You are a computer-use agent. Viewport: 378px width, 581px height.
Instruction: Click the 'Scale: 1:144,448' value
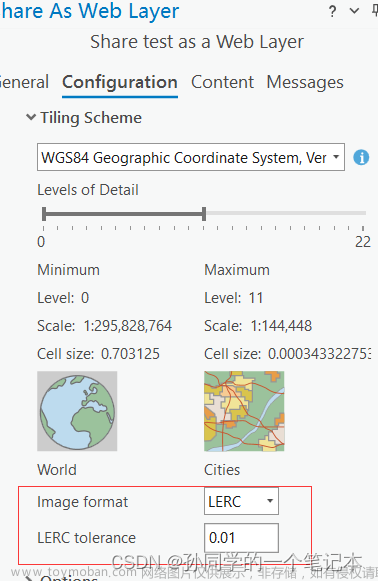(258, 326)
